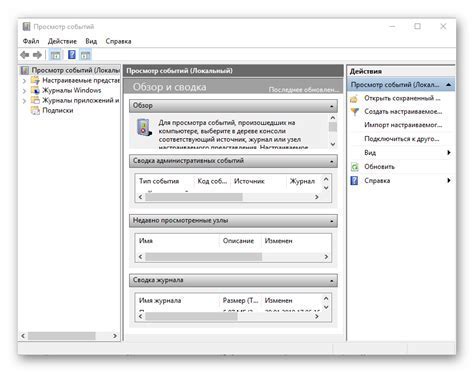The image size is (474, 373).
Task: Sort by the Тип события column header
Action: [x=159, y=181]
